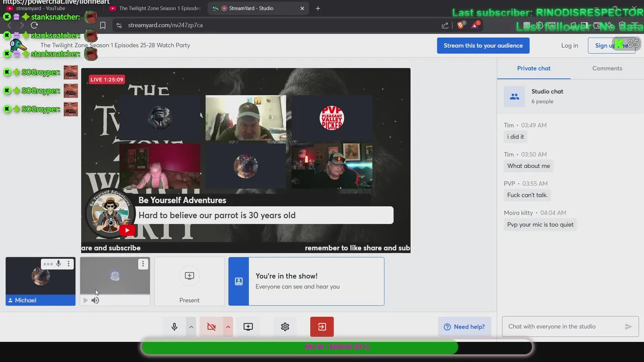Click the Log in link
The image size is (644, 362).
pos(570,45)
